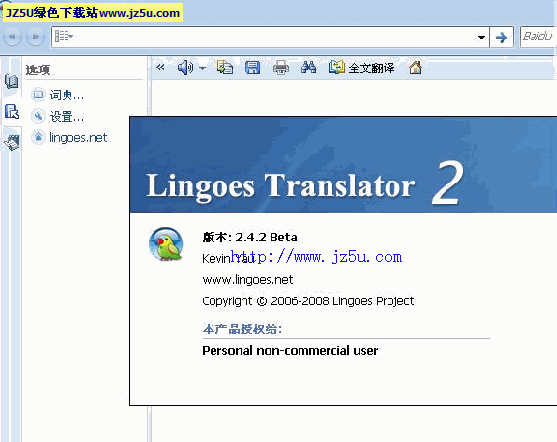Click the 选项 panel heading
557x442 pixels.
pyautogui.click(x=38, y=70)
